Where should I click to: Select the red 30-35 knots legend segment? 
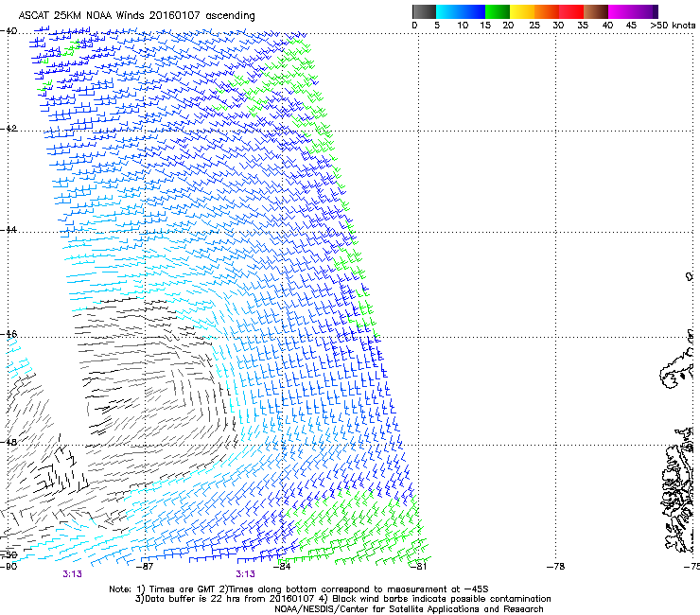pyautogui.click(x=571, y=11)
